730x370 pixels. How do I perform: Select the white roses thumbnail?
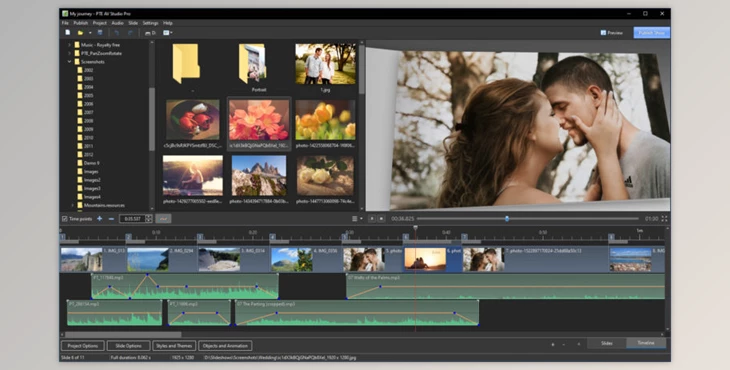[x=325, y=175]
